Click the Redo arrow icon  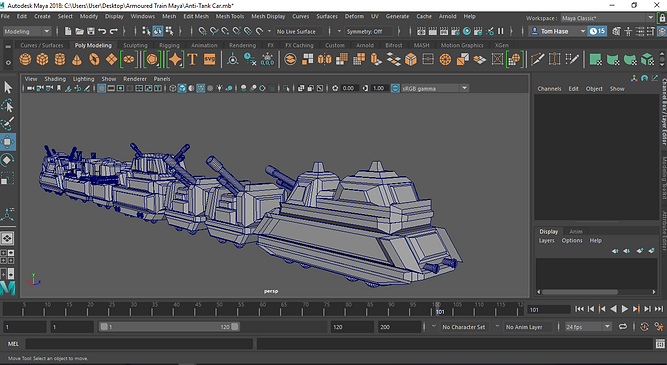coord(114,31)
